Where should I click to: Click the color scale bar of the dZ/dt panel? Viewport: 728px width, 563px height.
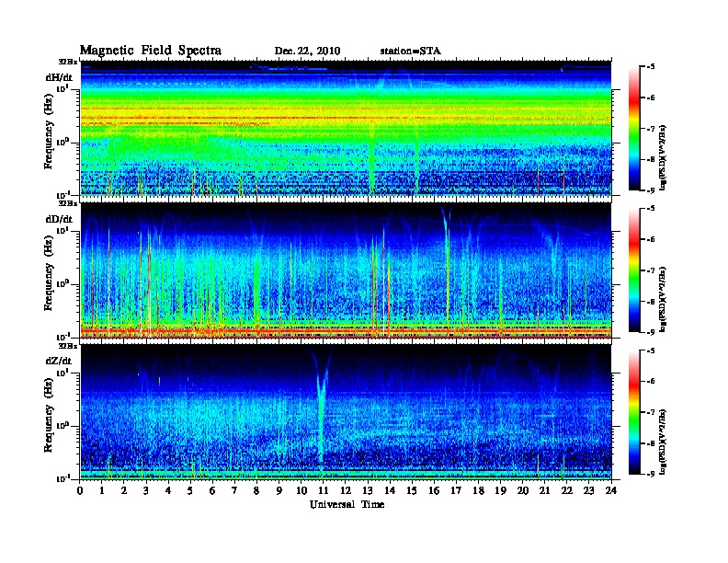coord(634,412)
